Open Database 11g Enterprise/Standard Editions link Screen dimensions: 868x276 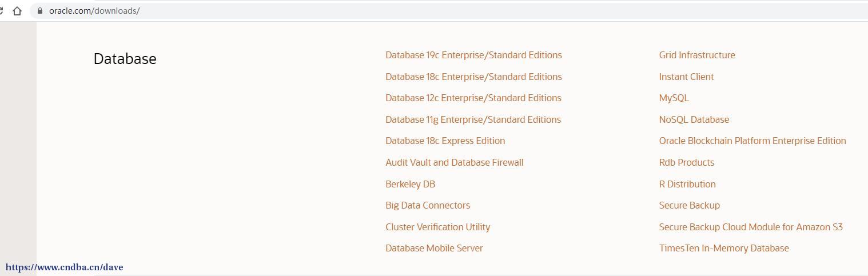[x=473, y=119]
